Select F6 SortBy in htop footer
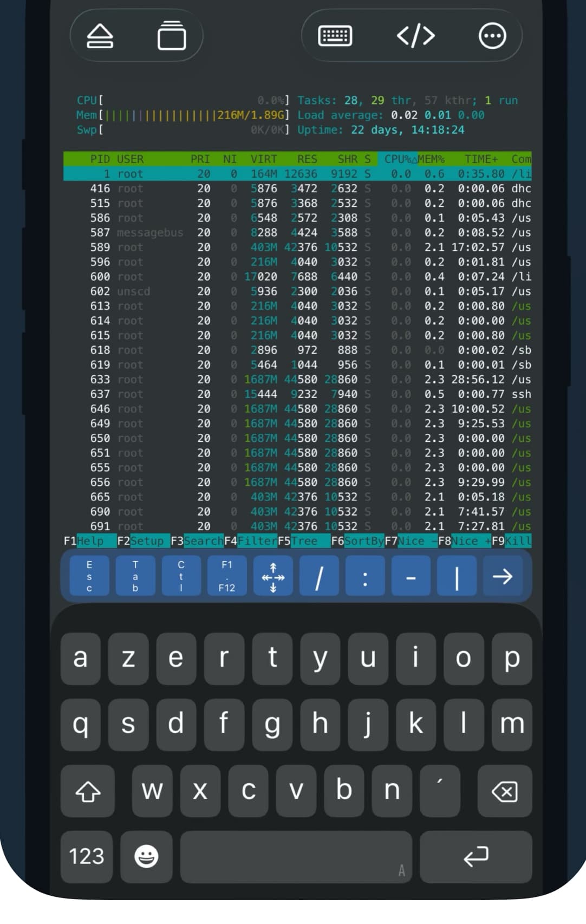The height and width of the screenshot is (924, 586). (357, 541)
